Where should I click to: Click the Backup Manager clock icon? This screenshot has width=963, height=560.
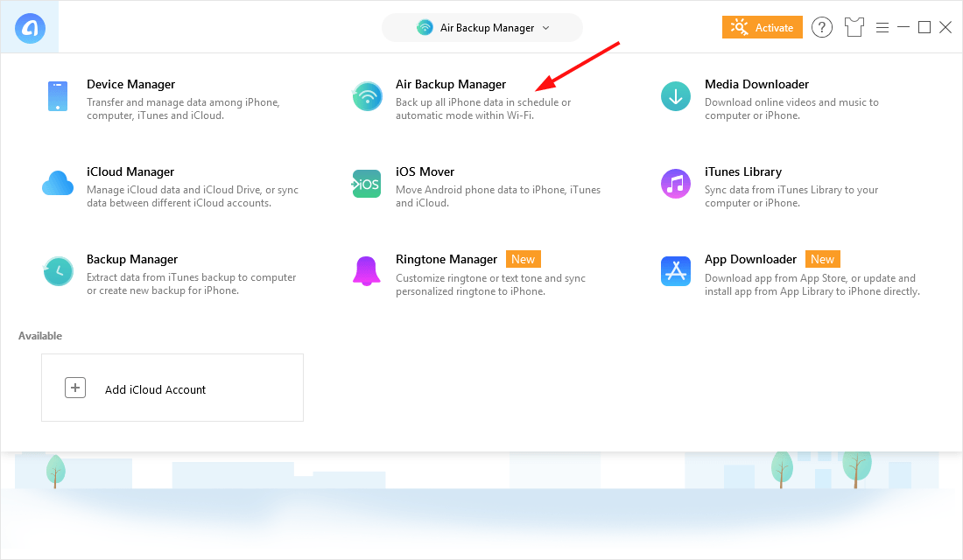[58, 270]
